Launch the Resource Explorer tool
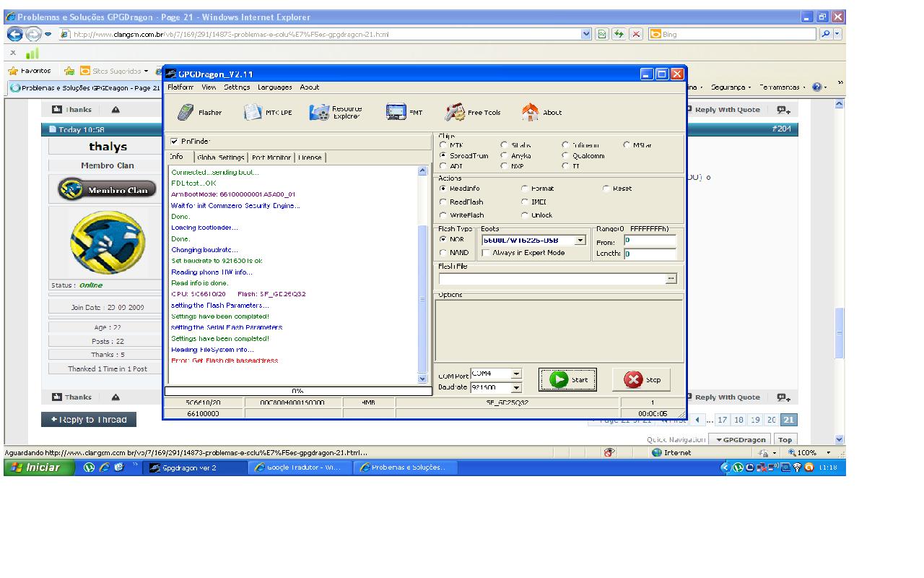The width and height of the screenshot is (924, 578). click(x=336, y=112)
